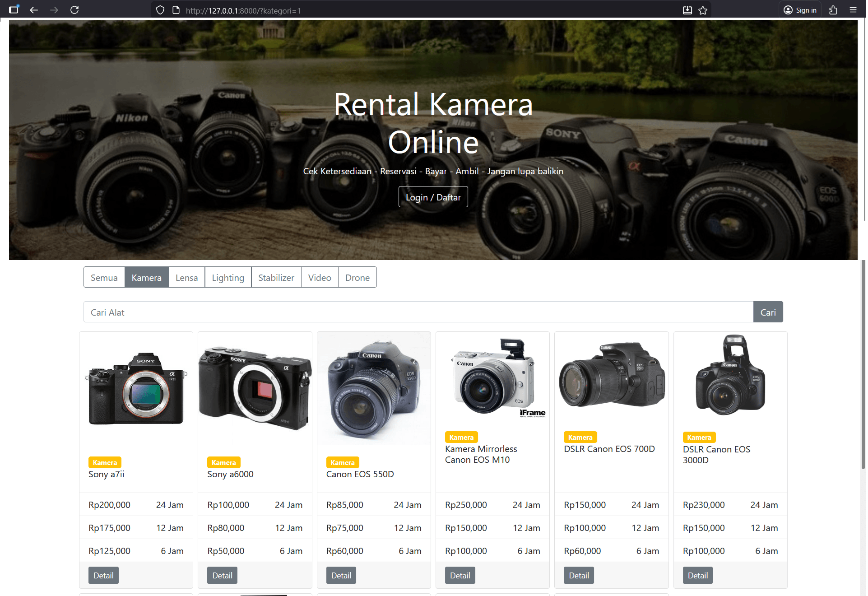Viewport: 868px width, 596px height.
Task: Open the extensions puzzle icon
Action: pyautogui.click(x=833, y=10)
